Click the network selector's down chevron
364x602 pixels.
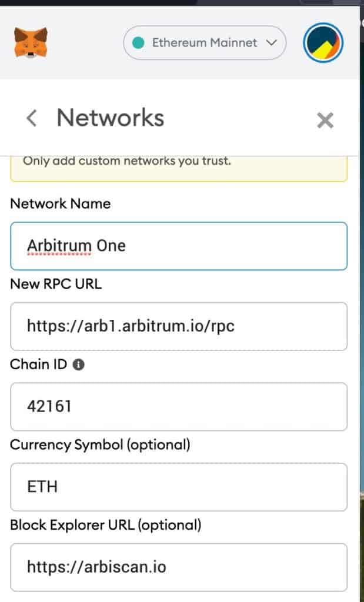(271, 42)
